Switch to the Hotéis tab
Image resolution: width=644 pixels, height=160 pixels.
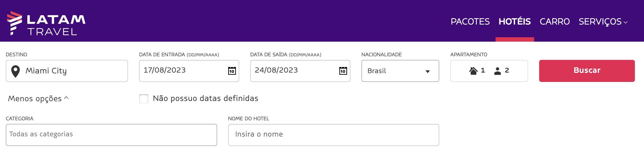[x=515, y=22]
